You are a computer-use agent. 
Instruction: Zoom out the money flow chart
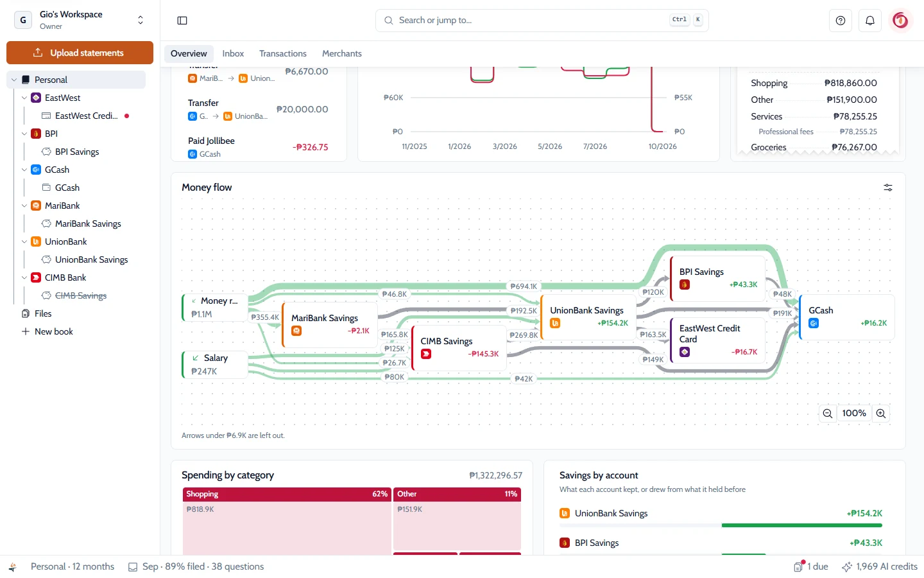click(x=828, y=414)
